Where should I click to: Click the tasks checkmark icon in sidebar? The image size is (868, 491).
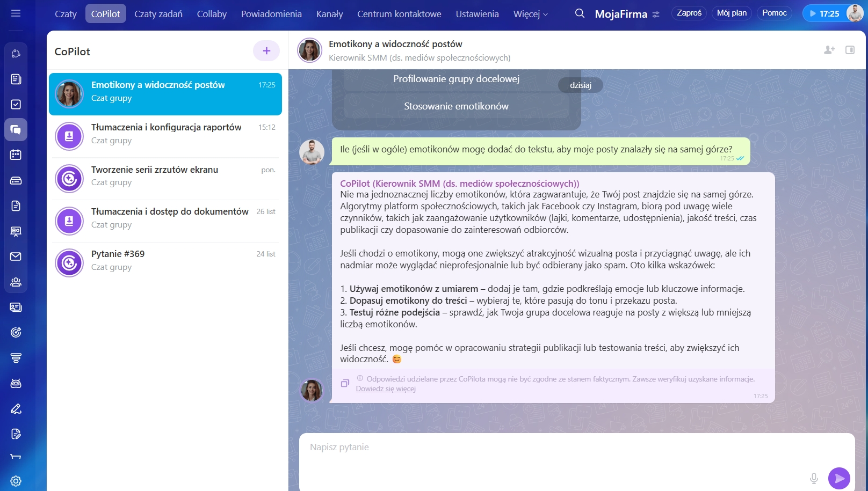click(x=16, y=105)
